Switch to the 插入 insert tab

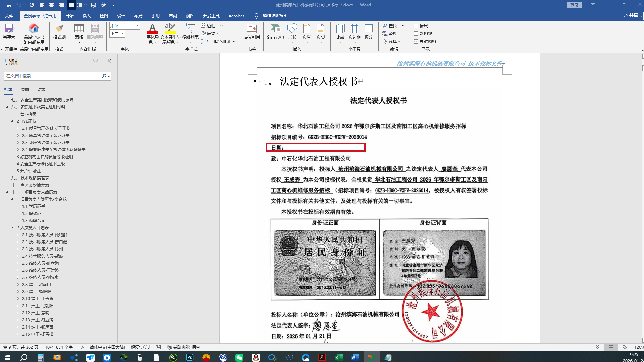point(87,16)
